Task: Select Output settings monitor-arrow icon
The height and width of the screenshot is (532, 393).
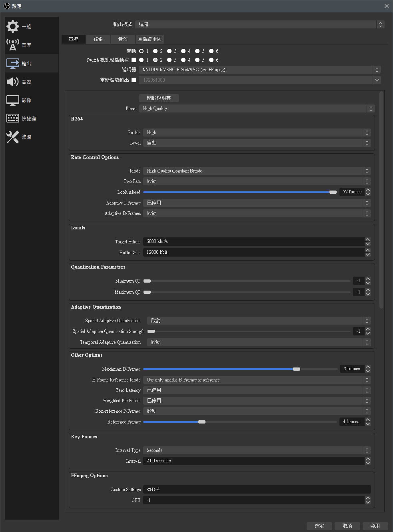Action: tap(13, 63)
